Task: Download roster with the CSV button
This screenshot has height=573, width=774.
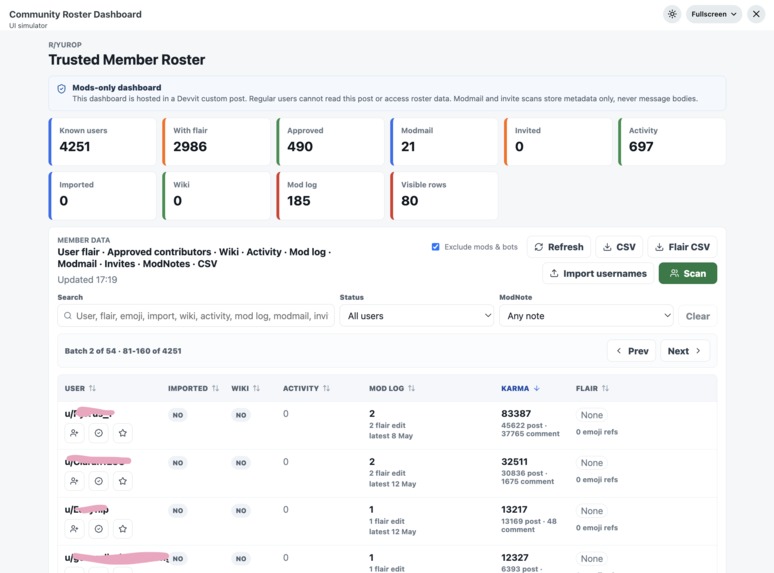Action: point(619,247)
